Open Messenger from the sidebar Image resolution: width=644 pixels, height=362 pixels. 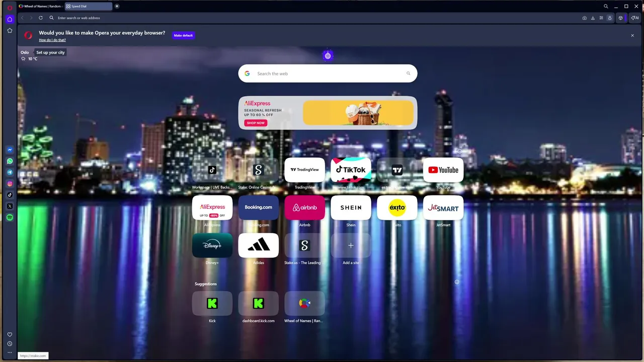pyautogui.click(x=10, y=150)
